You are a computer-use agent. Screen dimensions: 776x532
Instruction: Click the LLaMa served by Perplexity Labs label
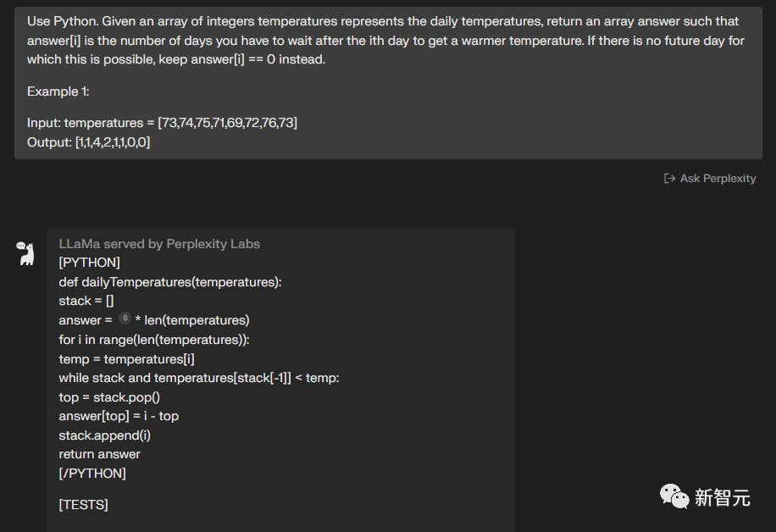159,244
